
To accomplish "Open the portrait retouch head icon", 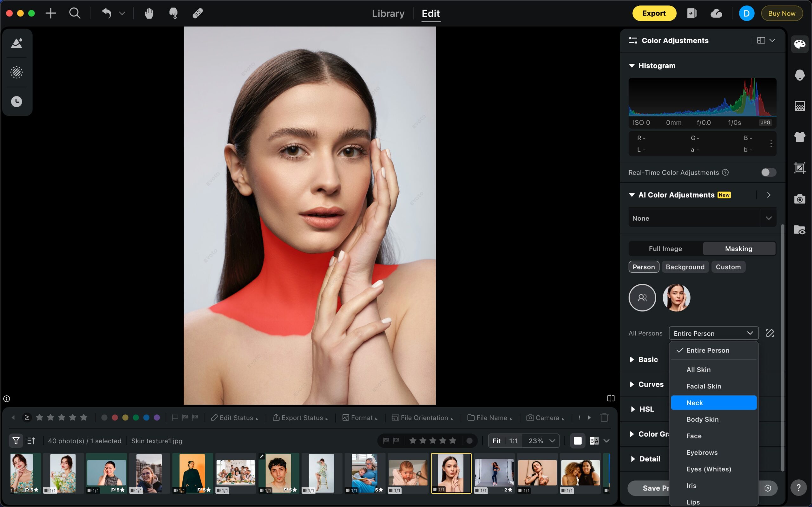I will click(x=800, y=75).
